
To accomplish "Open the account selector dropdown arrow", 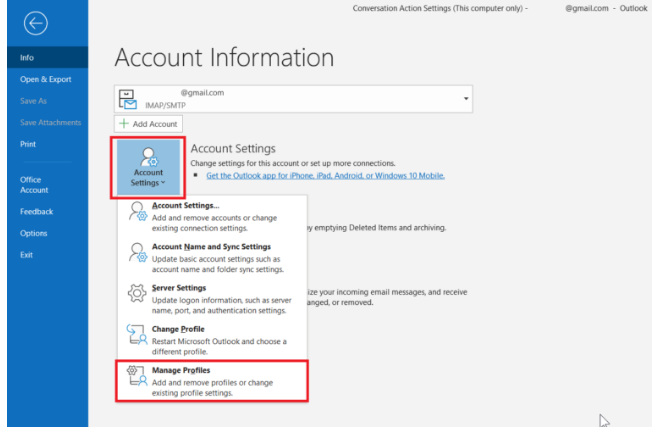I will pos(466,99).
